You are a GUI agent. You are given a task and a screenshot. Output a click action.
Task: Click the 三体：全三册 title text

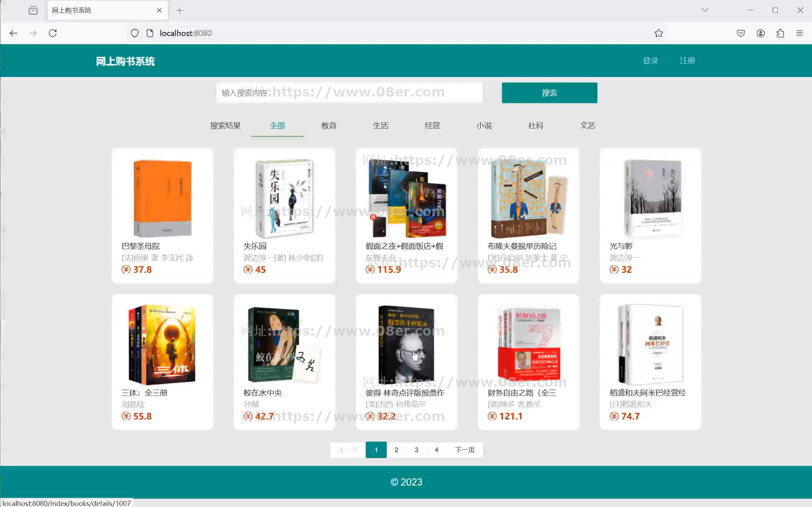tap(145, 393)
